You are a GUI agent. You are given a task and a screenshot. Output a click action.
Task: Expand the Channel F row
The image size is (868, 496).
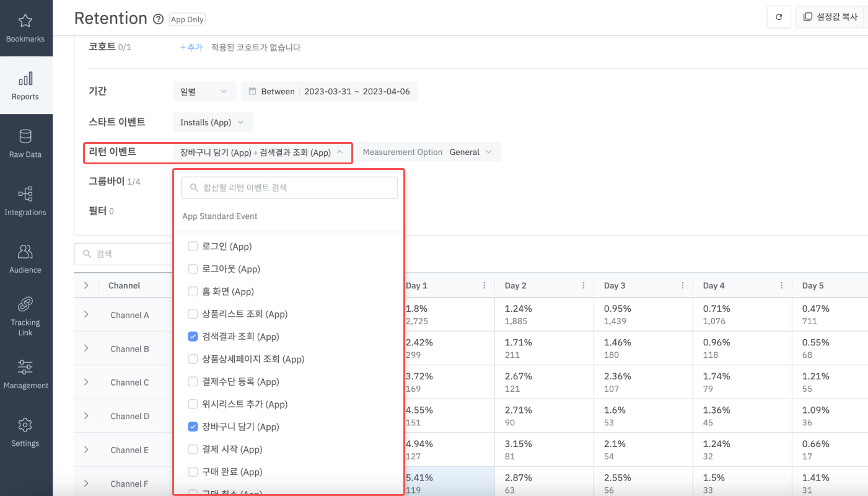coord(86,483)
